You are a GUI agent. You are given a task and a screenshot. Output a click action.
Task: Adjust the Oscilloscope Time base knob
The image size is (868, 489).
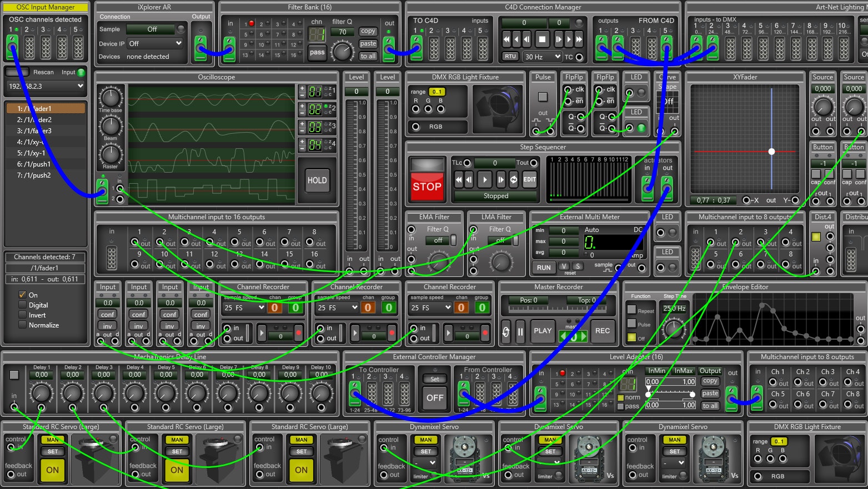111,98
